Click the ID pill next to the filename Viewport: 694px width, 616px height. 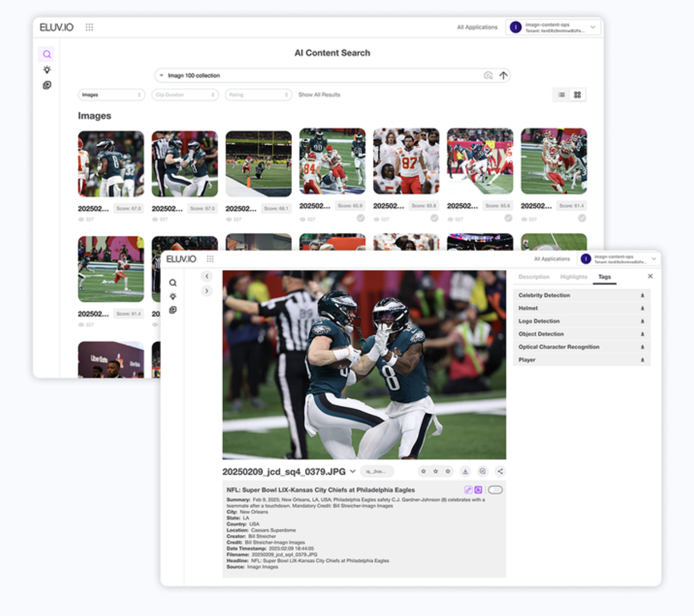(x=377, y=471)
